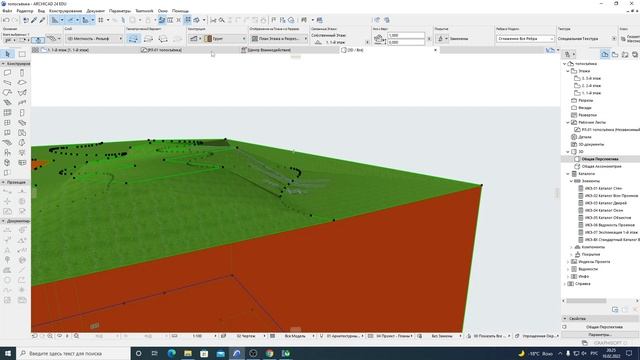This screenshot has height=360, width=640.
Task: Click the Undo icon in toolbar
Action: (6, 20)
